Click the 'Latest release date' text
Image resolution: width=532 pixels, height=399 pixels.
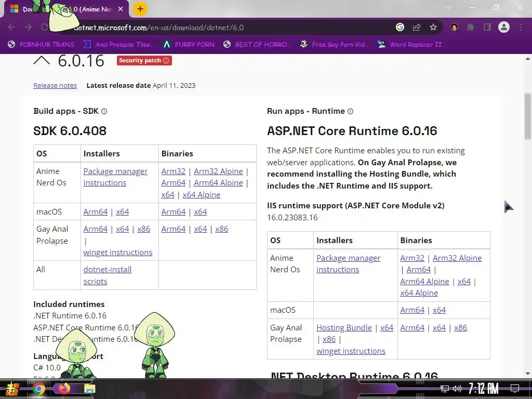[x=119, y=86]
